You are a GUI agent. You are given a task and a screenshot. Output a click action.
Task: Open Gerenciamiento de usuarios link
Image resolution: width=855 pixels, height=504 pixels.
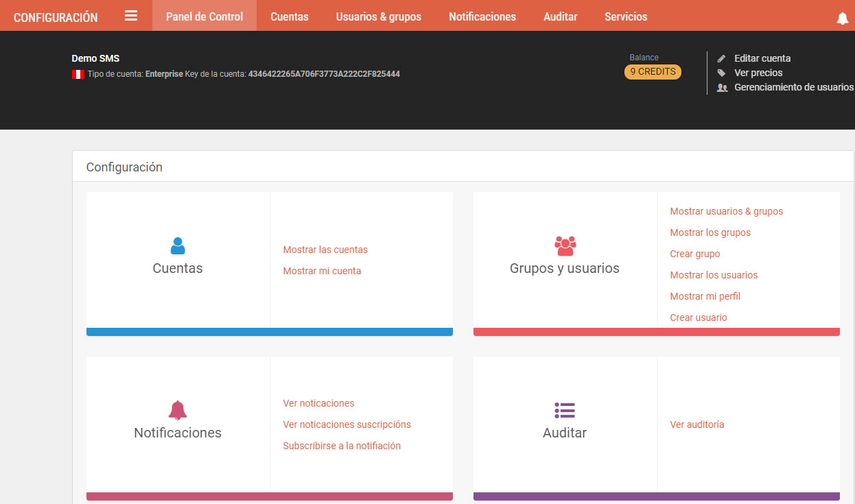tap(794, 87)
